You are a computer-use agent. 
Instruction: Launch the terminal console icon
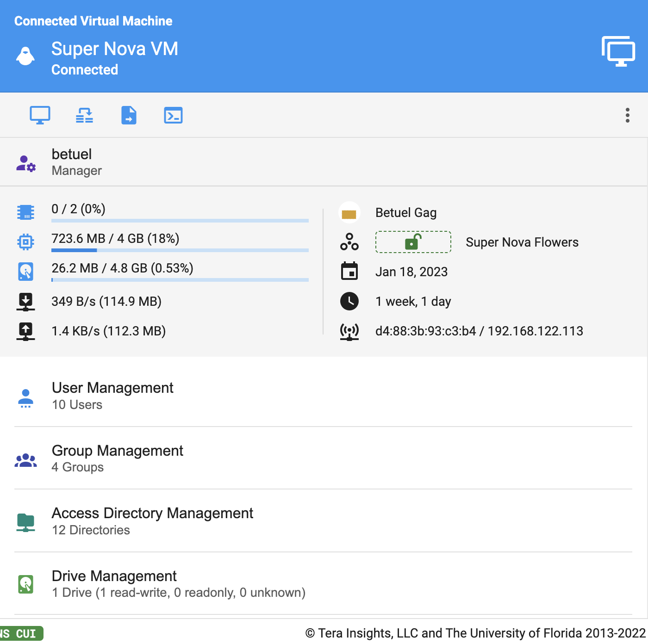[x=173, y=115]
